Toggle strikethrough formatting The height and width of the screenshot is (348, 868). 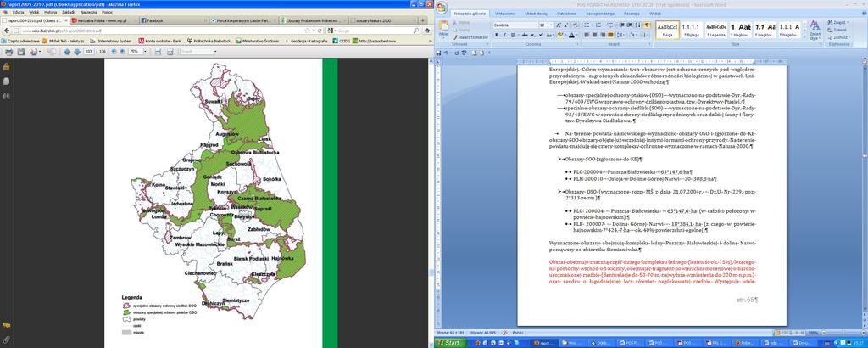pyautogui.click(x=524, y=35)
